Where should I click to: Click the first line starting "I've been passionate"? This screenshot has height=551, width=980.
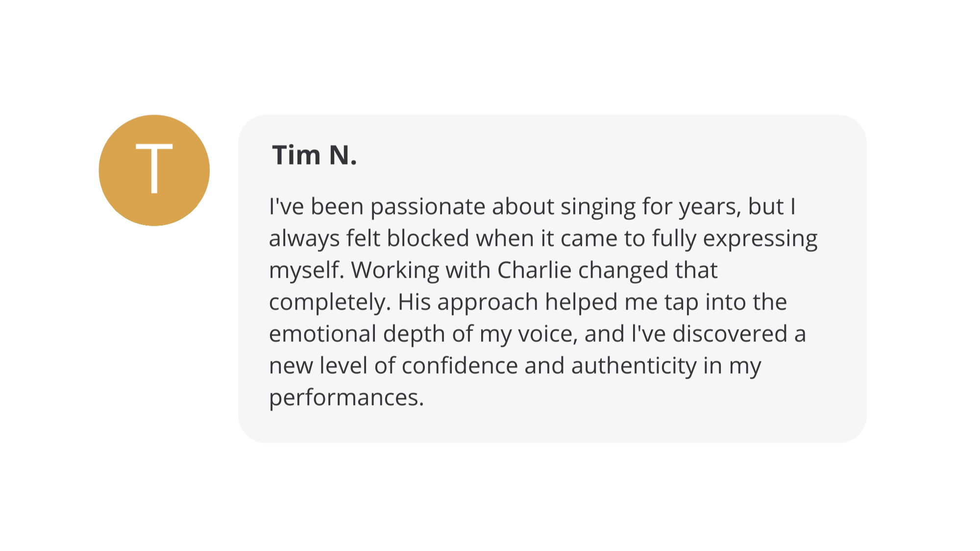point(532,207)
